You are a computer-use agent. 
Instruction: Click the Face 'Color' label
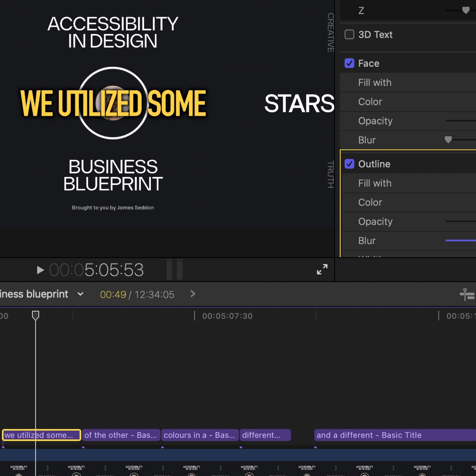370,102
